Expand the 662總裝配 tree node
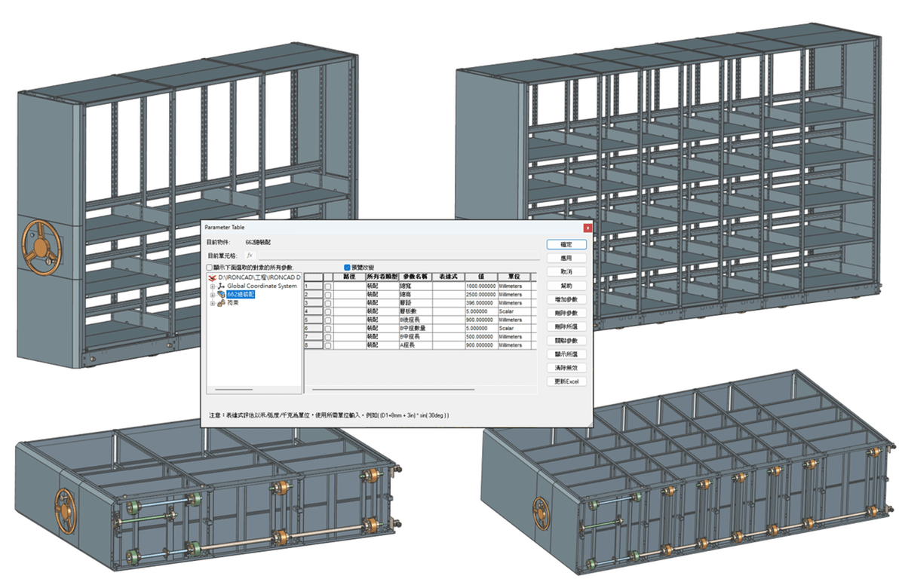The width and height of the screenshot is (905, 588). click(x=212, y=295)
